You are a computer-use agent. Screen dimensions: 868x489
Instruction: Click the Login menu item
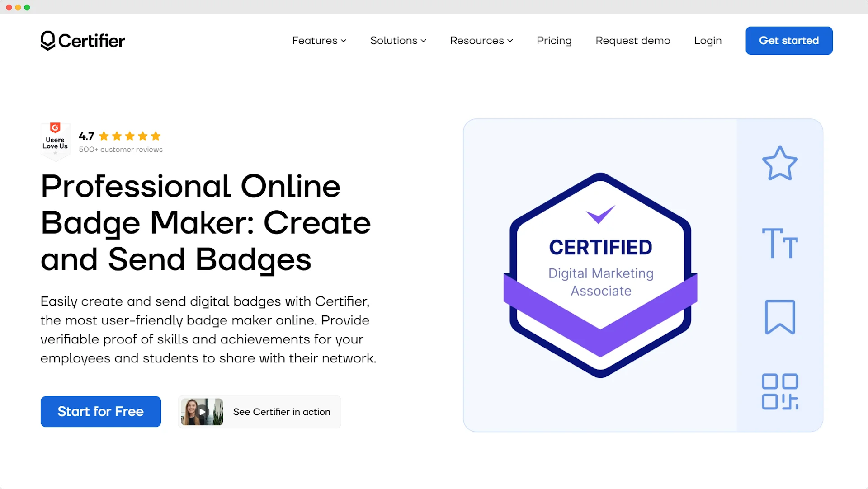[x=708, y=41]
